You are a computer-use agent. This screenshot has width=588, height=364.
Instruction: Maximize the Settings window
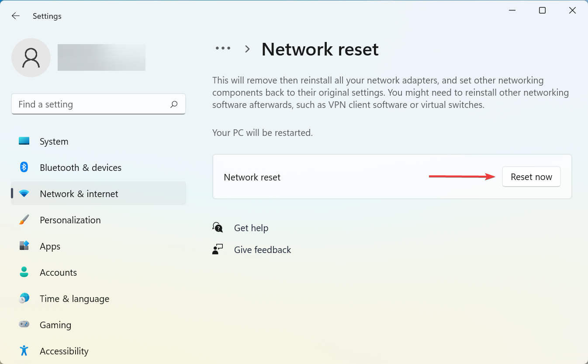point(542,10)
